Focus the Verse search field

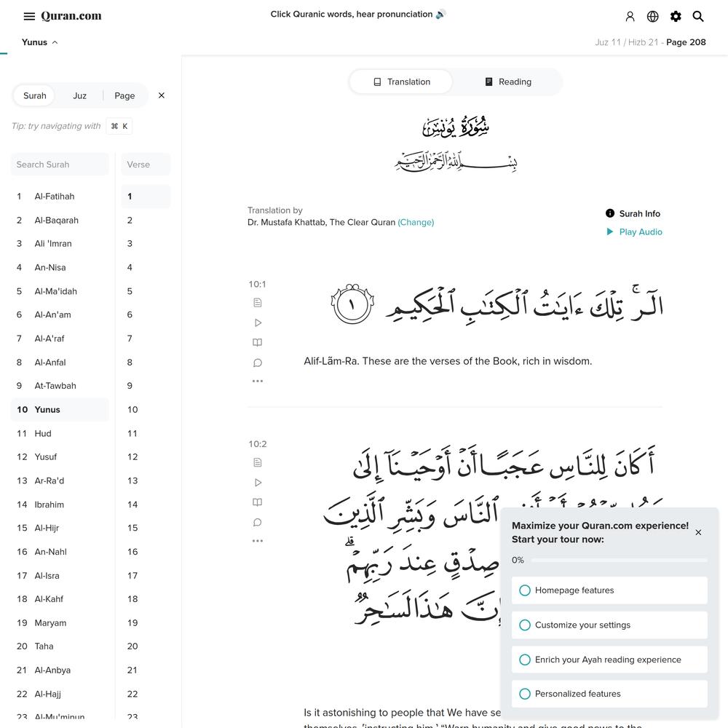click(x=146, y=165)
